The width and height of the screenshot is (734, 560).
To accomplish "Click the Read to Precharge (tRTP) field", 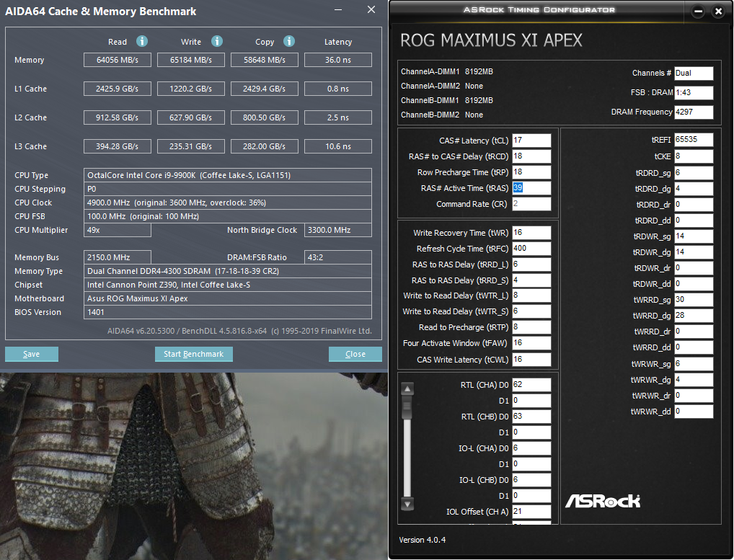I will pos(532,327).
